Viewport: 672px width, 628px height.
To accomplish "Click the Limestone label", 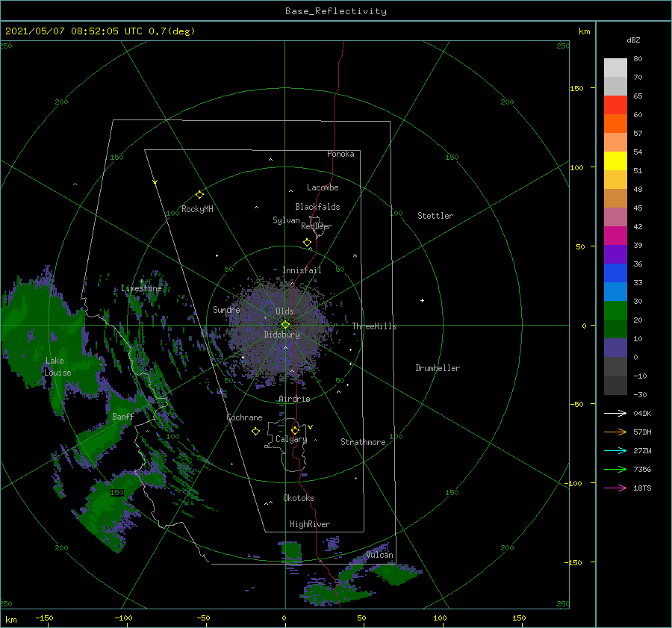I will coord(141,288).
